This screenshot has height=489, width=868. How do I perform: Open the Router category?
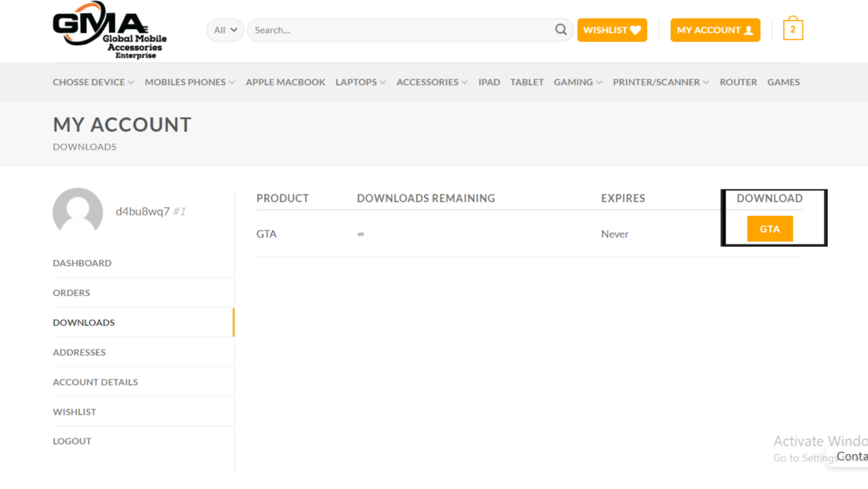[738, 82]
